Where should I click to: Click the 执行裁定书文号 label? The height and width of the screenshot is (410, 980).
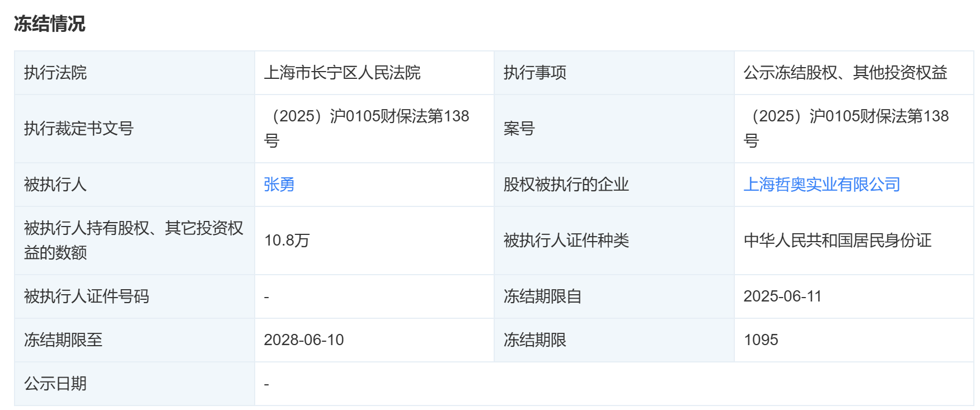coord(78,129)
